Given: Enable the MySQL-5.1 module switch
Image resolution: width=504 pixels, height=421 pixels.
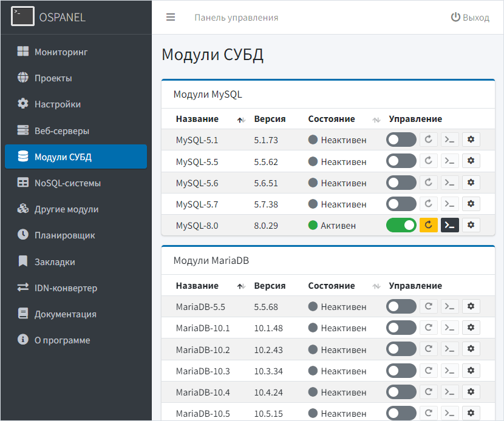Looking at the screenshot, I should click(x=401, y=140).
